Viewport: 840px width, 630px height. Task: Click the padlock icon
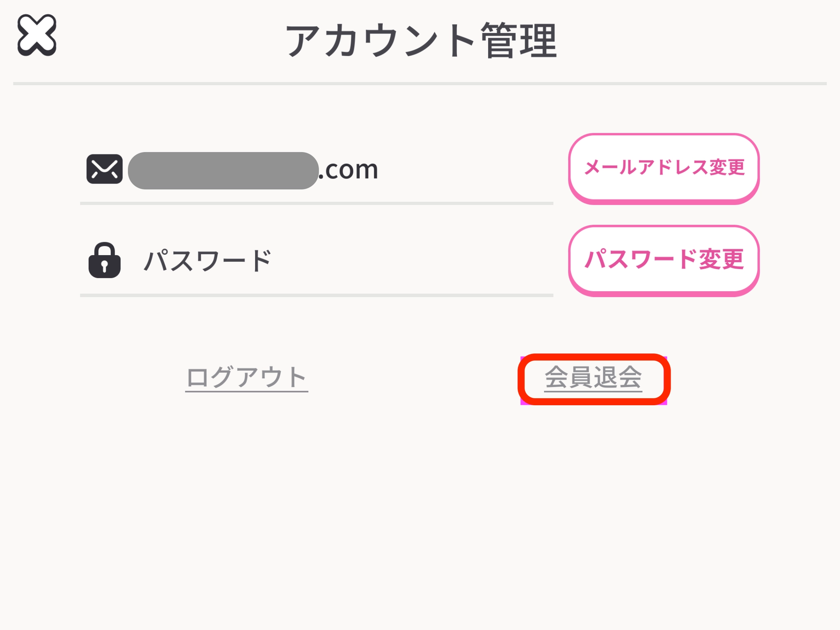tap(104, 260)
